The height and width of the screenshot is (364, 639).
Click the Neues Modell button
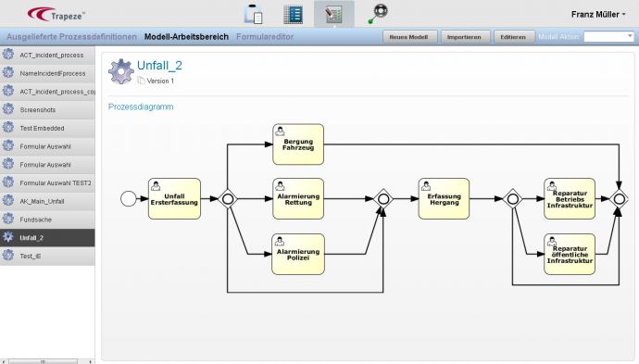(x=409, y=37)
